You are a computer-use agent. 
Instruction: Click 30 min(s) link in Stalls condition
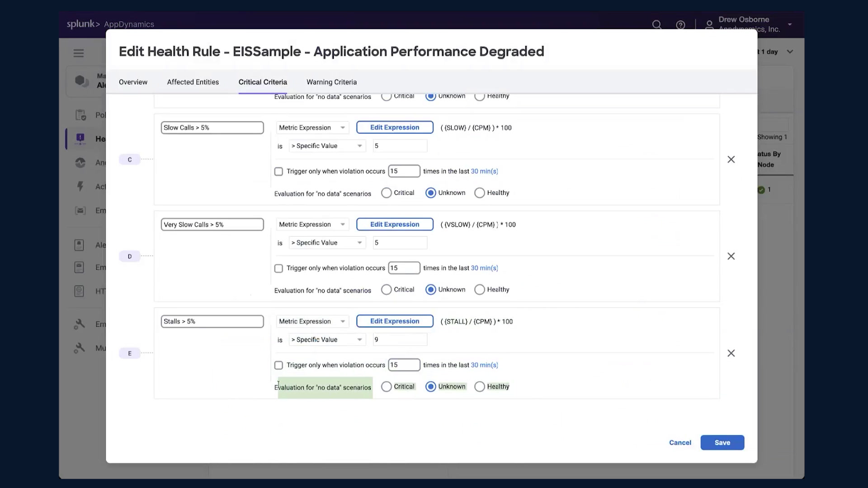484,365
